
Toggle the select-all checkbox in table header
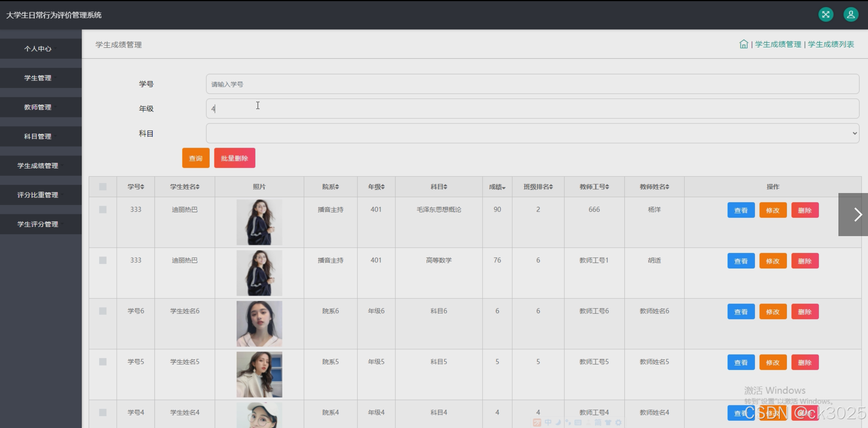pos(103,187)
